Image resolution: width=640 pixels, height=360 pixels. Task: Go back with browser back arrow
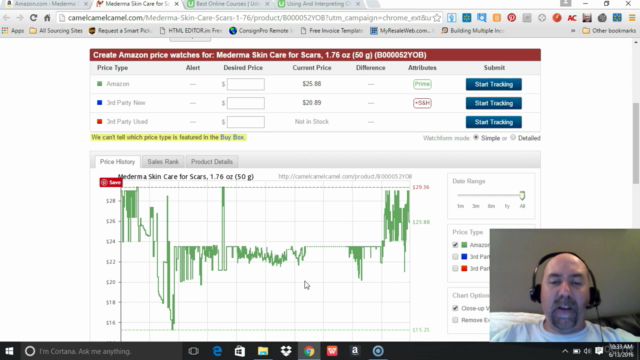tap(6, 18)
